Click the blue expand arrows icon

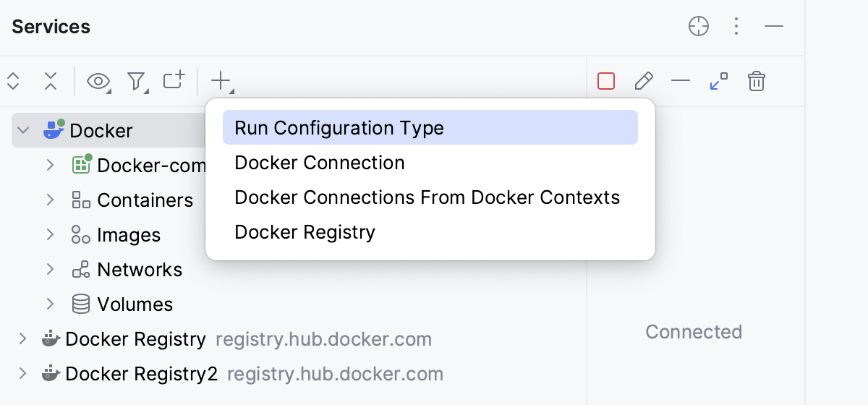click(718, 81)
